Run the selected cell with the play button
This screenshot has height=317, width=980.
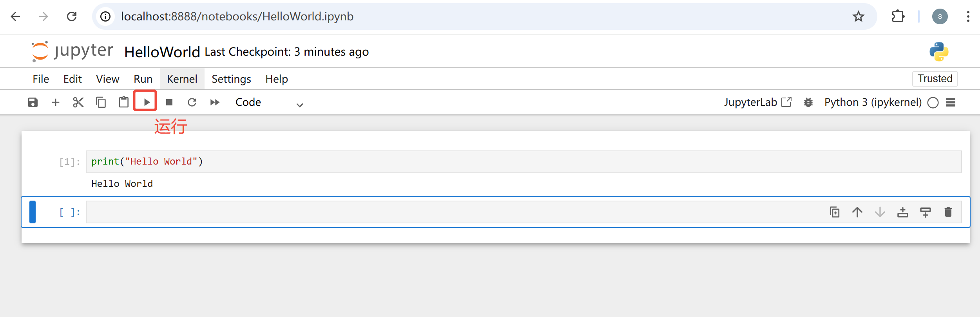pos(147,102)
